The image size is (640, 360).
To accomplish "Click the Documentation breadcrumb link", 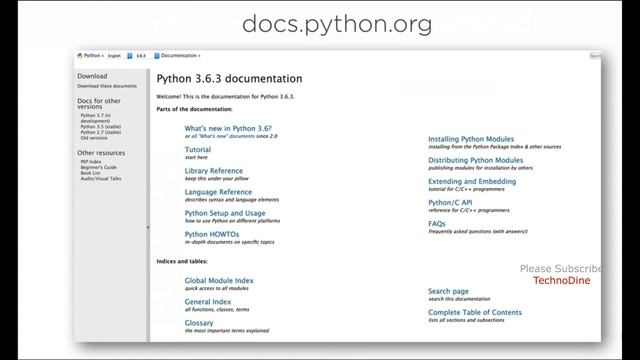I will (x=178, y=56).
